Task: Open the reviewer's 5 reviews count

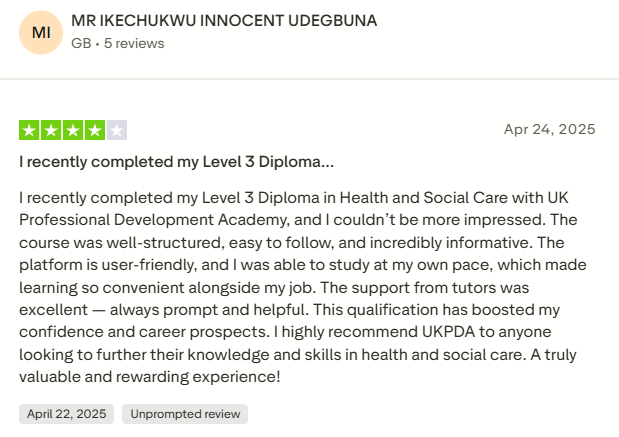Action: [x=134, y=43]
